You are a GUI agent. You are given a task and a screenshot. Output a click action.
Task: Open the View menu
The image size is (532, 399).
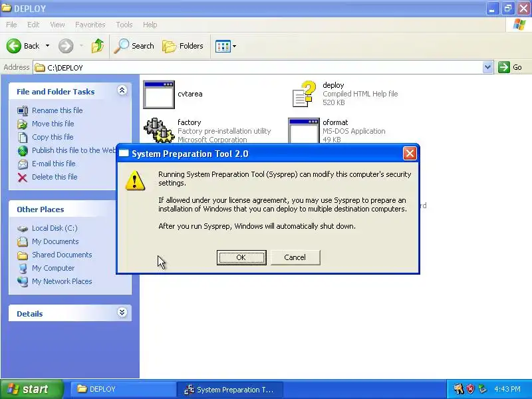(x=57, y=25)
